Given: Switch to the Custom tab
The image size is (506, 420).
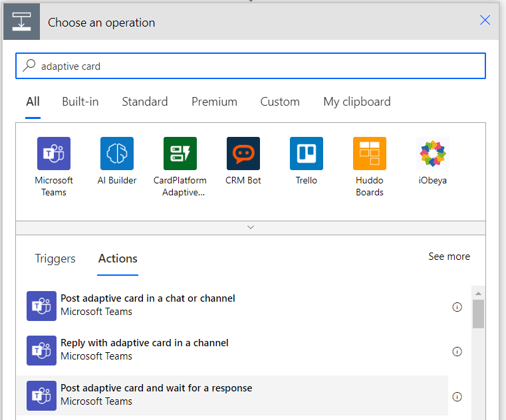Looking at the screenshot, I should [280, 102].
